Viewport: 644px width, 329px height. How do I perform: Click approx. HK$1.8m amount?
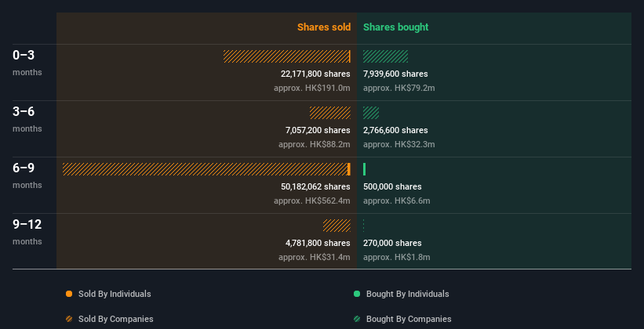tap(397, 257)
